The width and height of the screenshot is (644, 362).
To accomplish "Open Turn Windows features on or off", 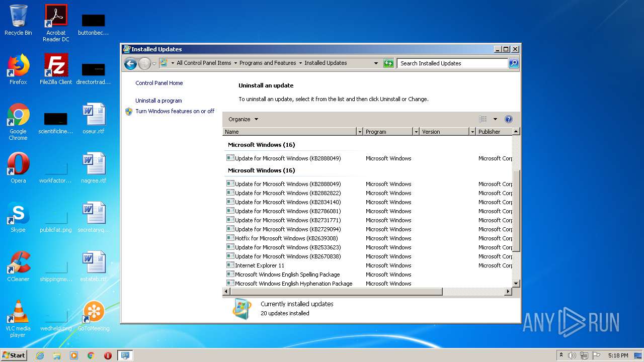I will pos(175,111).
